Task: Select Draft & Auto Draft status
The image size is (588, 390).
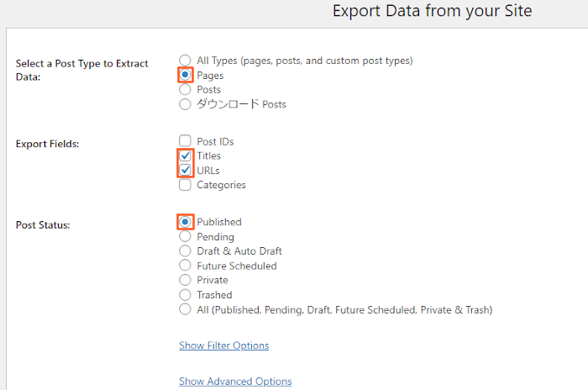Action: [x=185, y=250]
